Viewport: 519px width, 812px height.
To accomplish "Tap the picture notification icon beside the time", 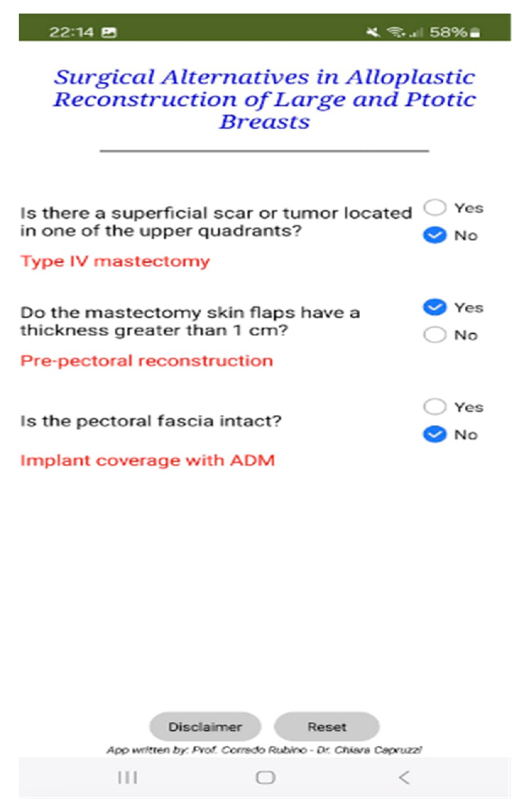I will coord(109,32).
